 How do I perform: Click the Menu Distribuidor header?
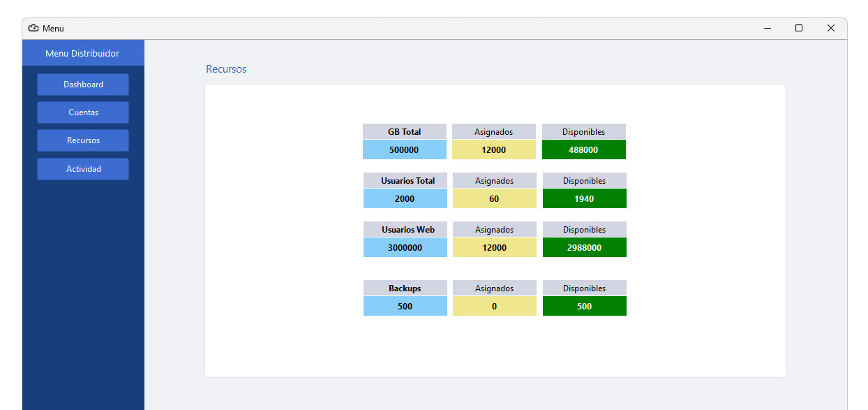tap(83, 53)
